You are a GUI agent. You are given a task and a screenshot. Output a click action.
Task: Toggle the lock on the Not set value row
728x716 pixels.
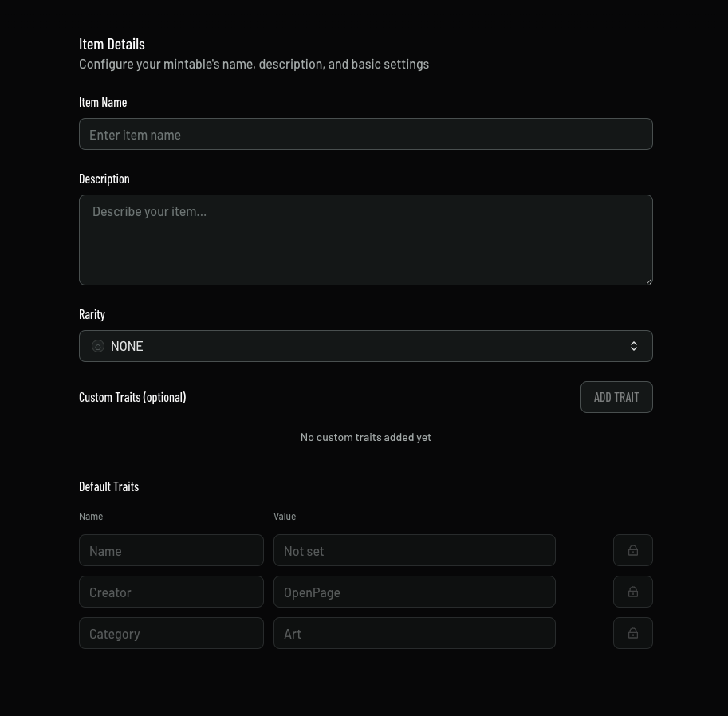click(x=632, y=550)
